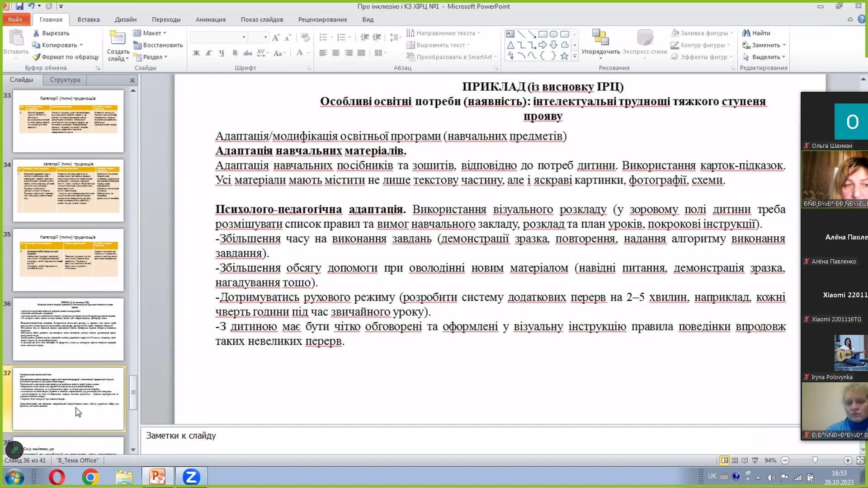Open the Layout (Макет) dropdown
The image size is (868, 488).
coord(150,33)
